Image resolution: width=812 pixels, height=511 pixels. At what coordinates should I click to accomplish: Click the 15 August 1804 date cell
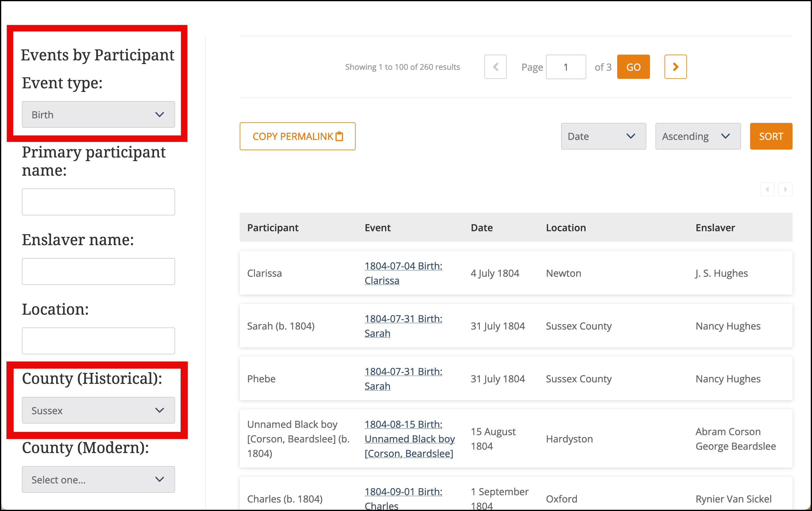pos(493,439)
